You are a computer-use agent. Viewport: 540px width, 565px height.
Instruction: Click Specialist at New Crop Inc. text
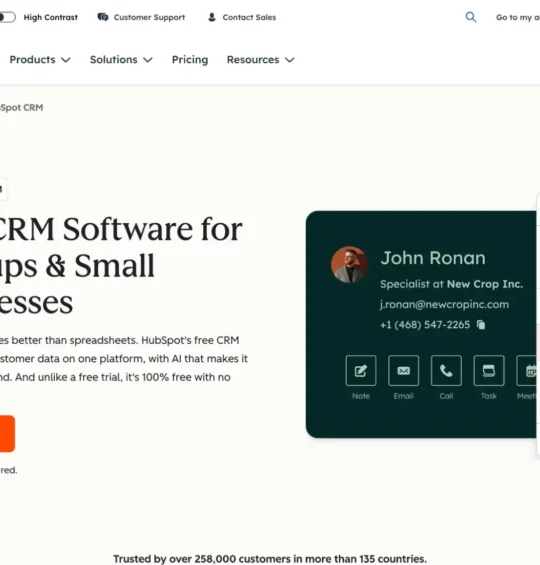coord(451,284)
